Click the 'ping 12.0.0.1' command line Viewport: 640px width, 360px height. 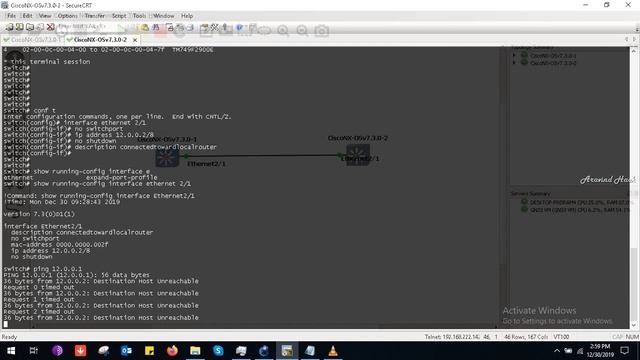coord(43,269)
